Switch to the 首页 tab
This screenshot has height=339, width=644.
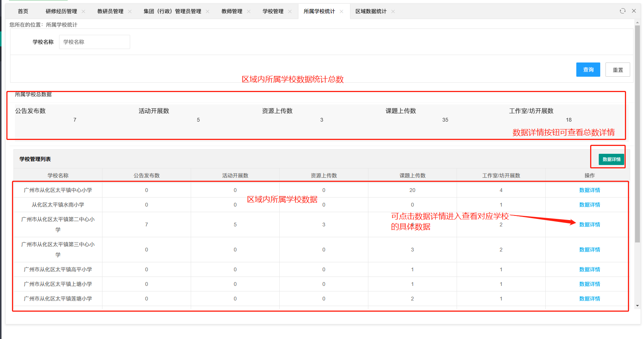point(23,12)
